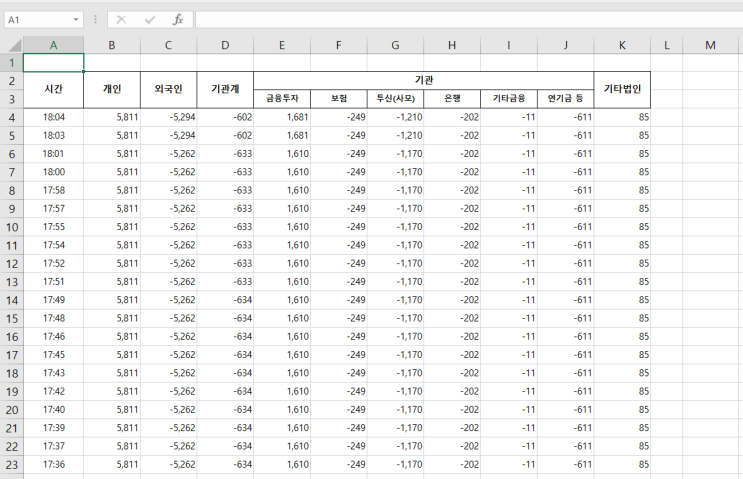Click -634 in the 17:45 row
The height and width of the screenshot is (479, 743).
[225, 355]
